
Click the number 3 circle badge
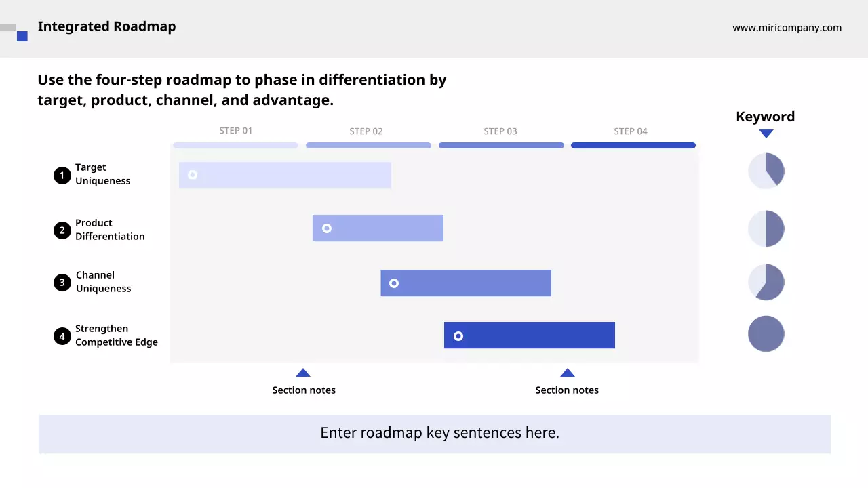pyautogui.click(x=62, y=283)
